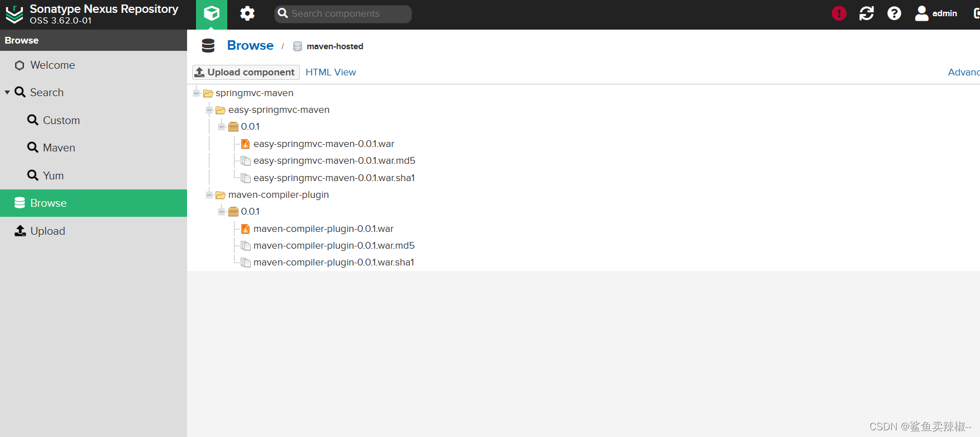Click the easy-springmvc-maven-0.0.1.war file icon

(x=245, y=144)
